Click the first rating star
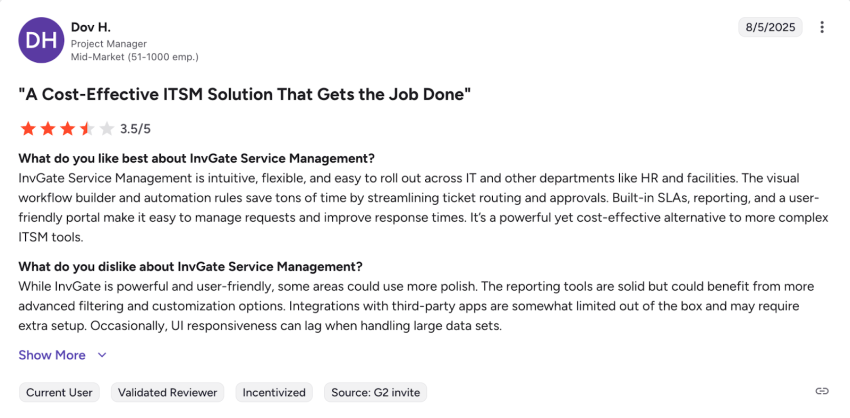Image resolution: width=850 pixels, height=418 pixels. click(28, 128)
